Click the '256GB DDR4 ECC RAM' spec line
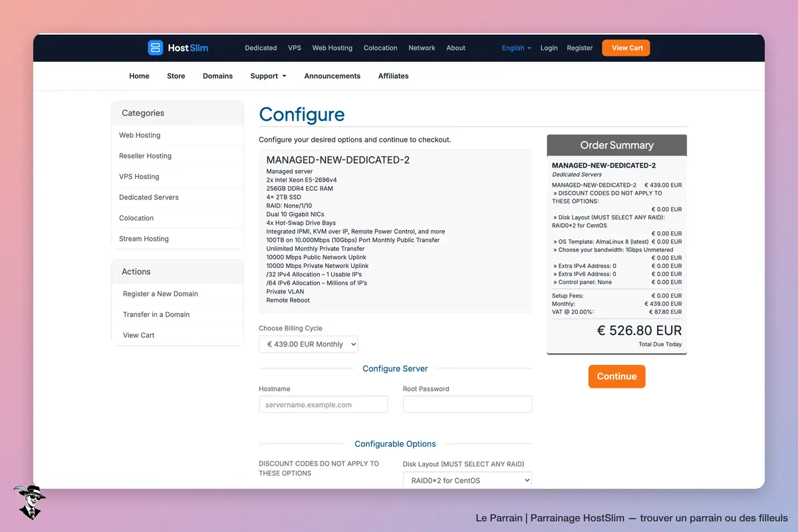798x532 pixels. tap(299, 189)
